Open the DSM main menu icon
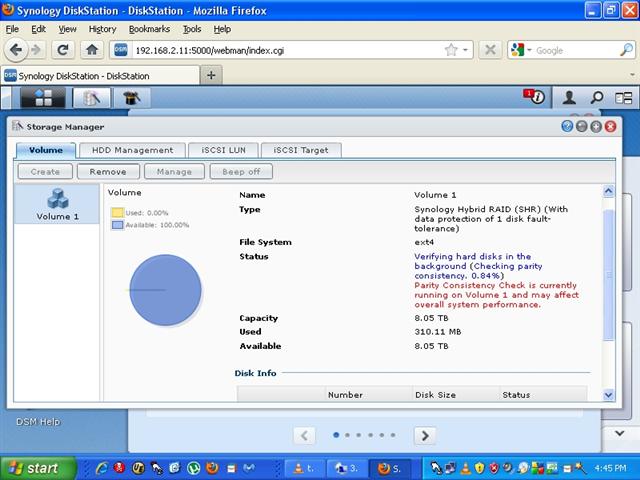Viewport: 640px width, 480px height. (43, 98)
